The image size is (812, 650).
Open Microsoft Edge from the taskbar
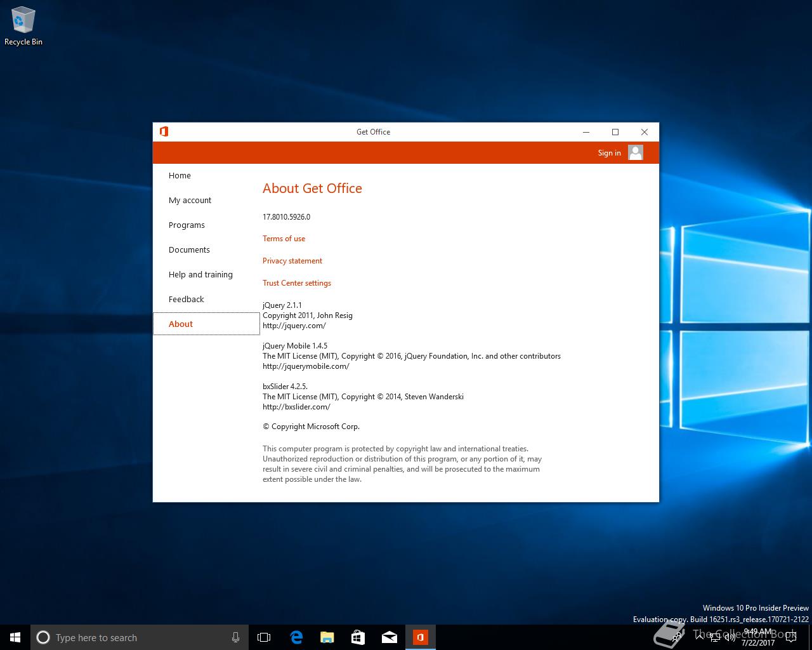point(296,637)
